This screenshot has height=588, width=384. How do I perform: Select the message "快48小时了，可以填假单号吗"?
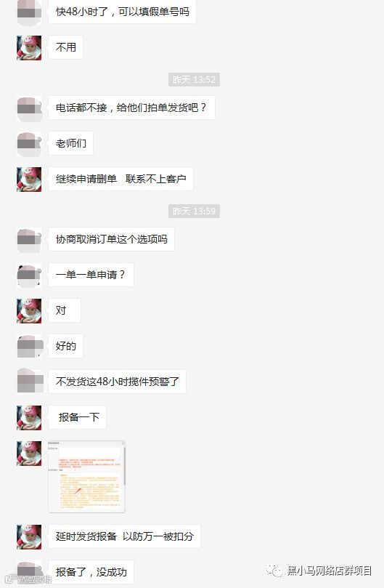[x=122, y=12]
